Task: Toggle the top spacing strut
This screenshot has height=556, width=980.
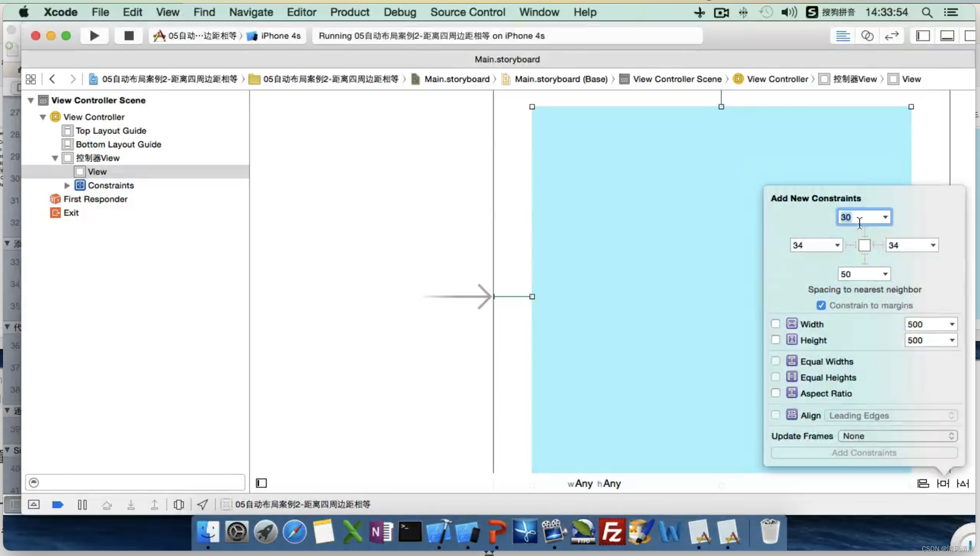Action: click(865, 232)
